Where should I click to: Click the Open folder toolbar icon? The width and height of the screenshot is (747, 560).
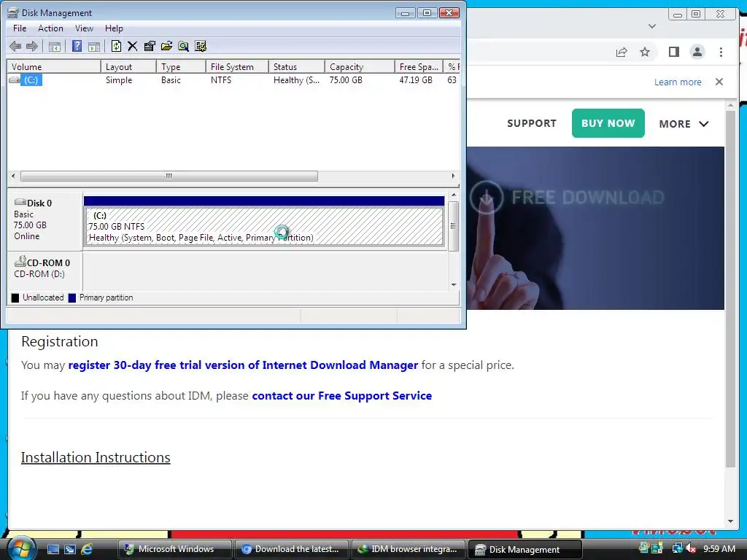(167, 46)
